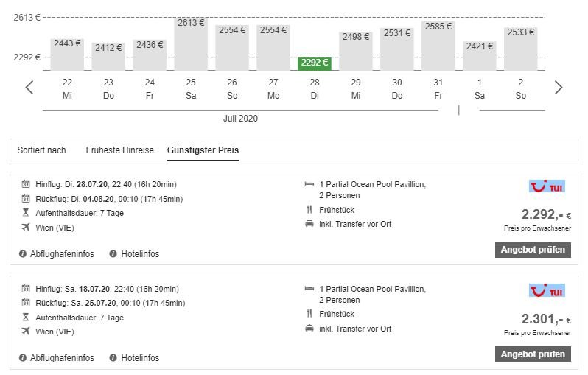Select the 2585 € bar for Friday 31
The width and height of the screenshot is (588, 375).
[438, 46]
